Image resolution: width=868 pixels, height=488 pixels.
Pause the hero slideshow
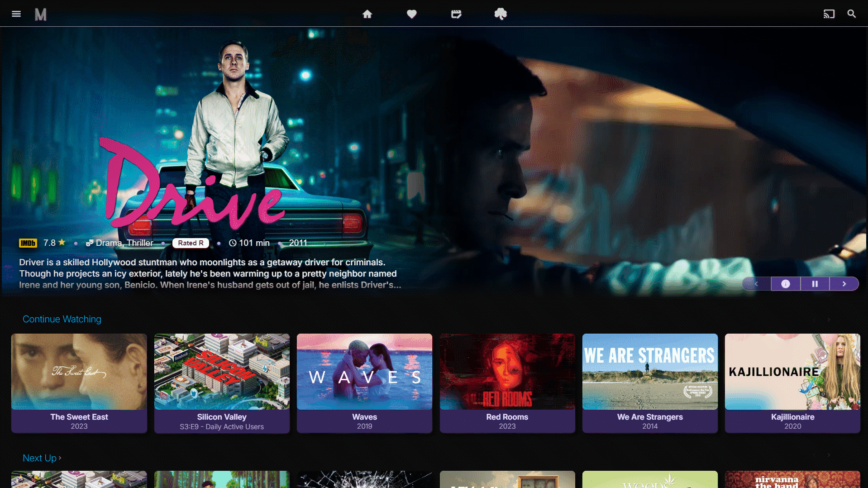815,284
